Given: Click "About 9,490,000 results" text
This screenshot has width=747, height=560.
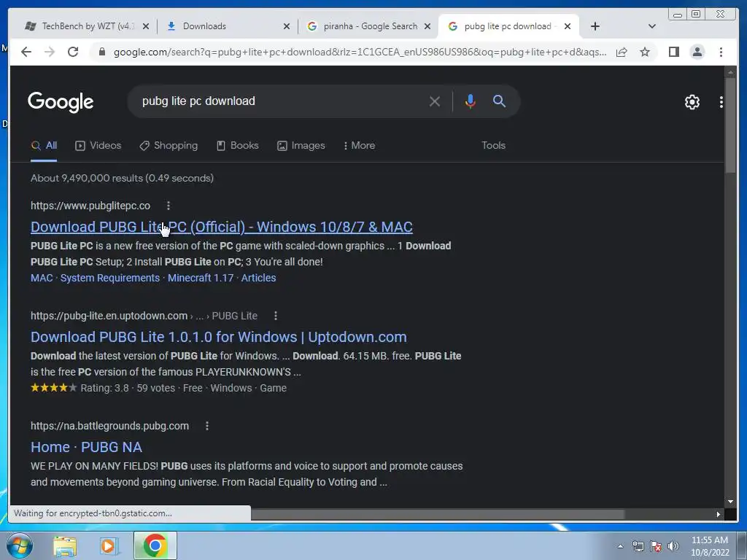Looking at the screenshot, I should 87,178.
